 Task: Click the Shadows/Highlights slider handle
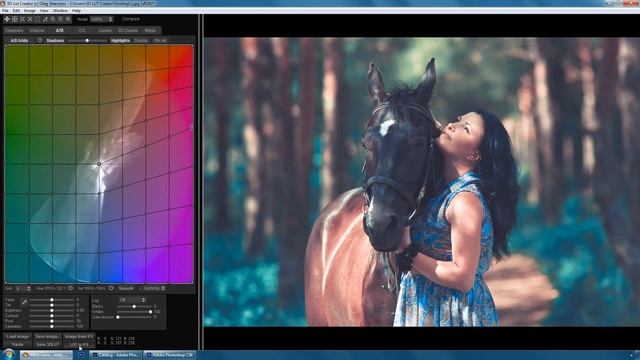pyautogui.click(x=87, y=41)
